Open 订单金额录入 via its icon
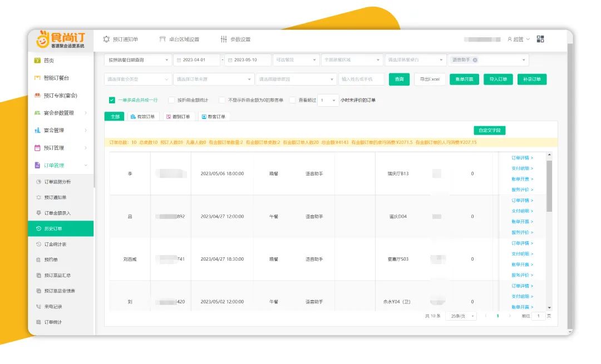Screen dimensions: 601x364 tap(38, 213)
